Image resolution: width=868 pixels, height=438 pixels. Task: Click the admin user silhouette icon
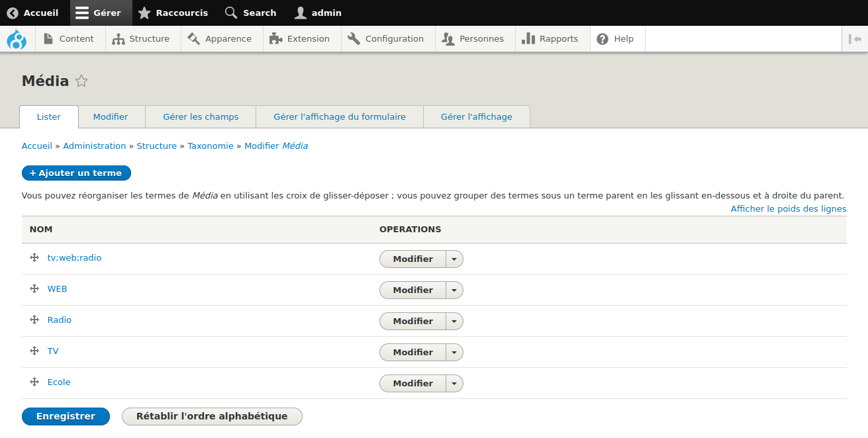(301, 13)
